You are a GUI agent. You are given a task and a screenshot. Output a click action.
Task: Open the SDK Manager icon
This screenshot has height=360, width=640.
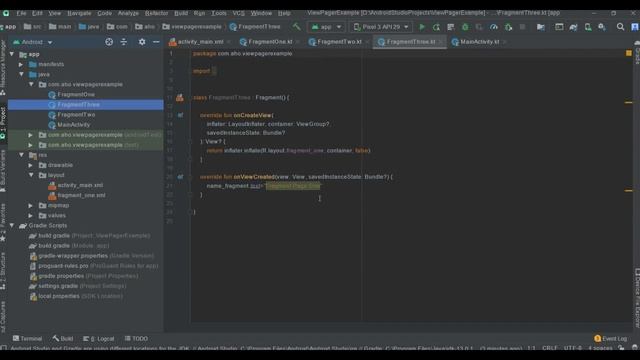[602, 27]
